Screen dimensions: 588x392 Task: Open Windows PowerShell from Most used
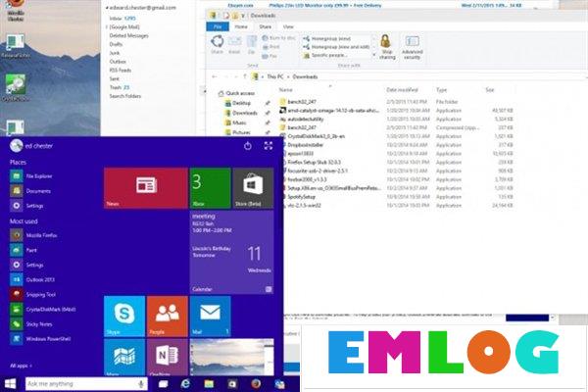click(40, 339)
